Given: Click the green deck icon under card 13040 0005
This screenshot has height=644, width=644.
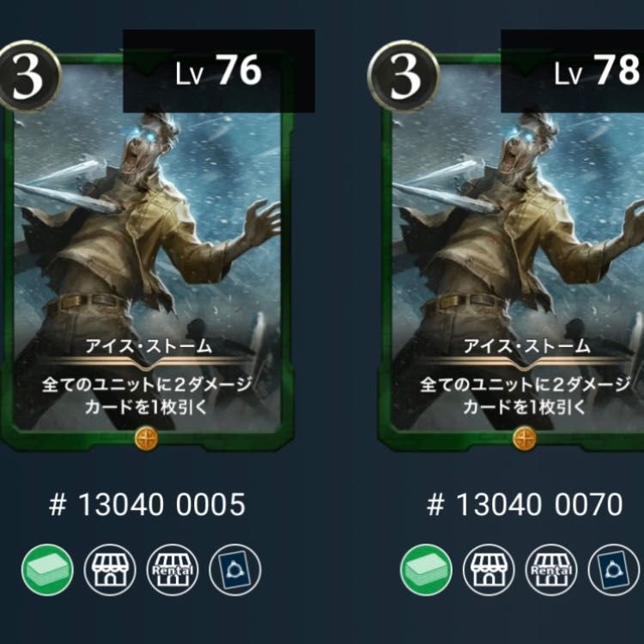Looking at the screenshot, I should (47, 569).
